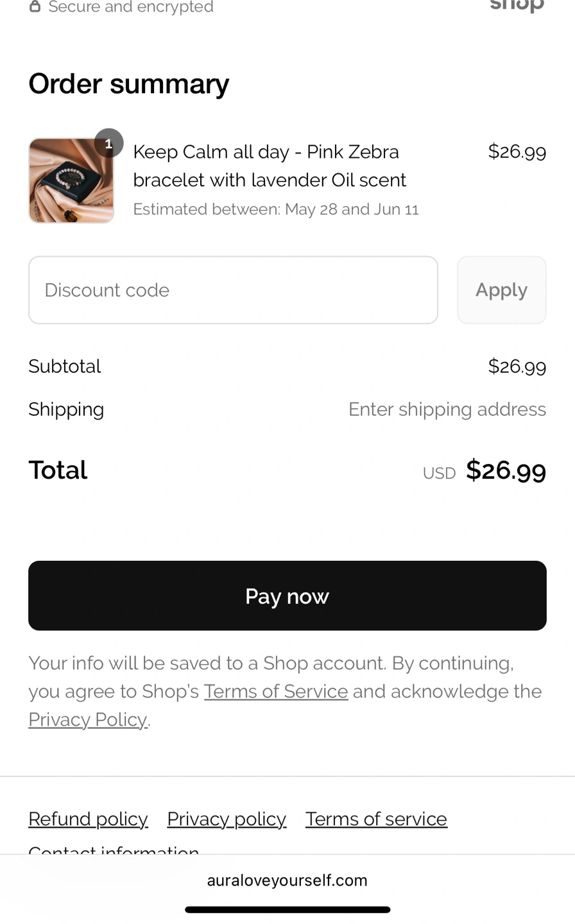Open the Contact information footer link

click(114, 850)
